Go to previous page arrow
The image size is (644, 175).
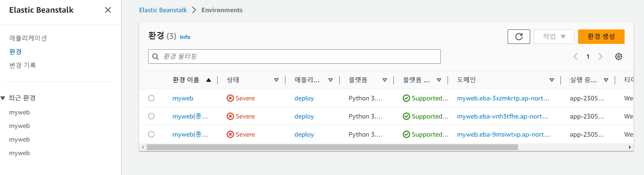(576, 57)
